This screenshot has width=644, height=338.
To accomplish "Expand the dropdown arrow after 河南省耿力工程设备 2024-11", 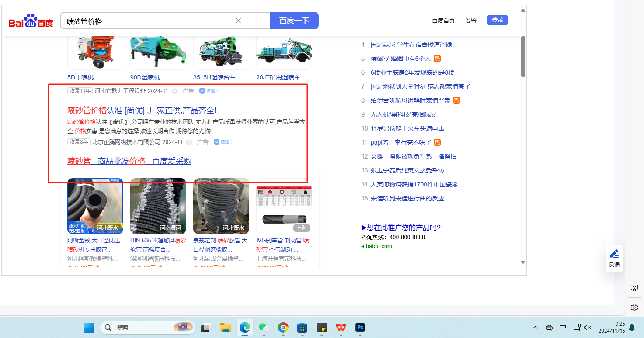I will pos(174,91).
